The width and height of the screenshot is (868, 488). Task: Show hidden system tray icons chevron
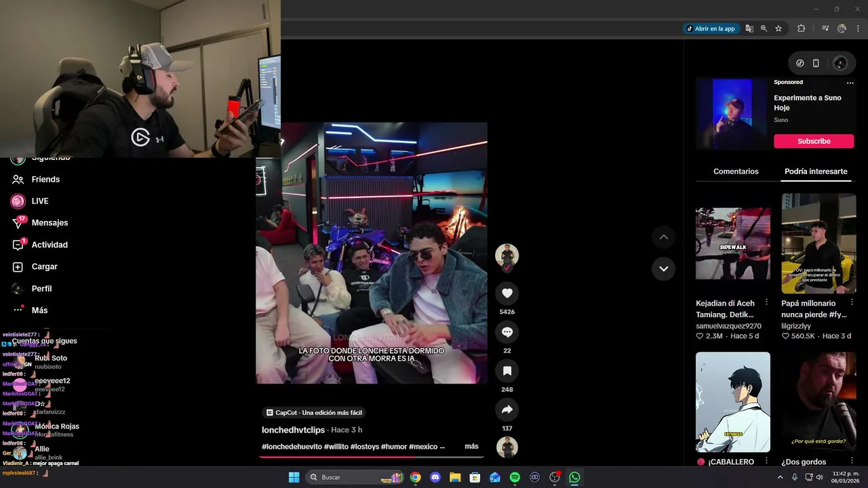(x=780, y=477)
